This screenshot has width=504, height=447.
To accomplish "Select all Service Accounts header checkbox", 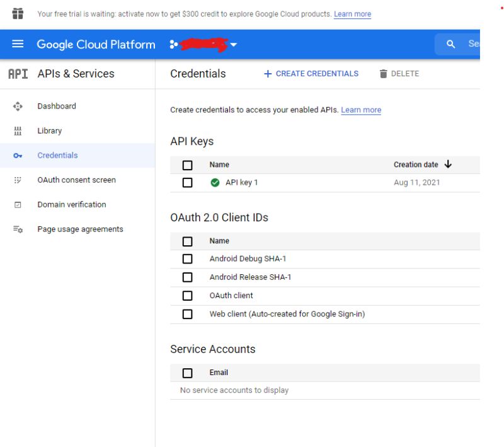I will [187, 373].
